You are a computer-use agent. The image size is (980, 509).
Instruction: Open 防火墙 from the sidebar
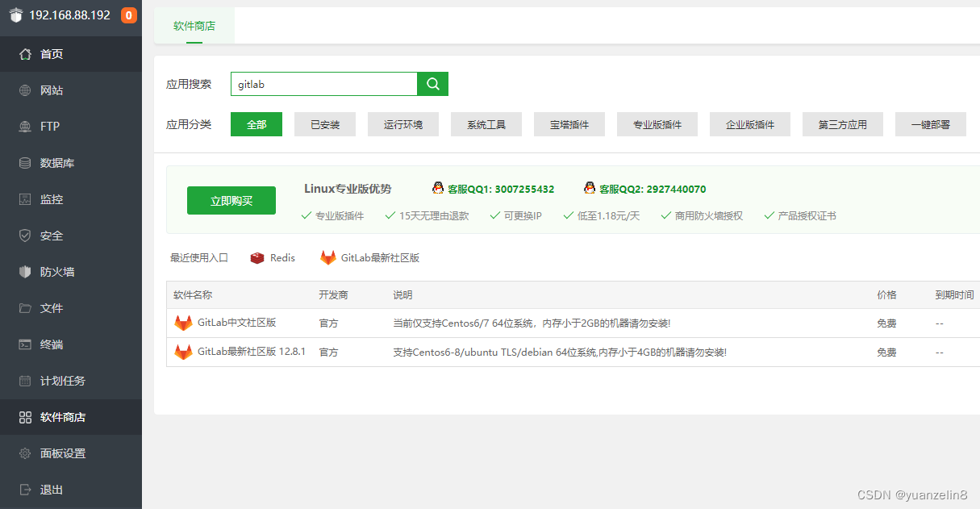(x=57, y=272)
